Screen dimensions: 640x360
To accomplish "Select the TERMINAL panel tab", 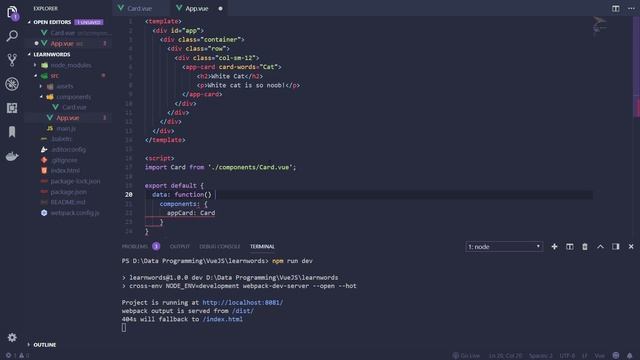I will (262, 247).
